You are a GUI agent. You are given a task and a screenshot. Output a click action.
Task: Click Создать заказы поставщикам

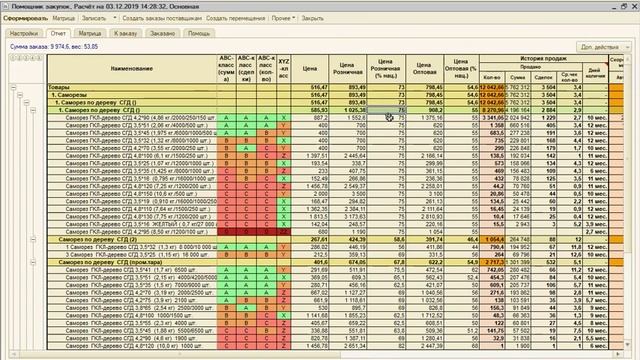[x=162, y=18]
